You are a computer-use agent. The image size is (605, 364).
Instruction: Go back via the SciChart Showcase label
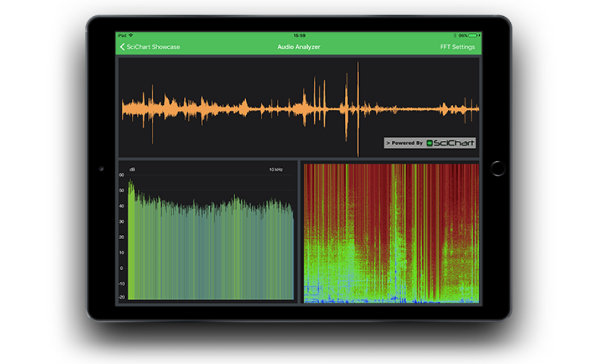[153, 47]
